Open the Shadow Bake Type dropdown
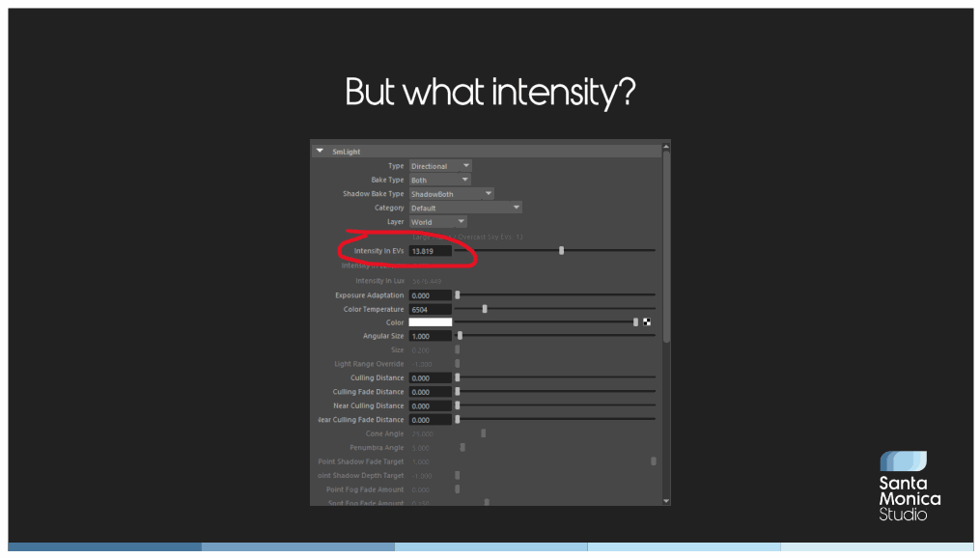The width and height of the screenshot is (980, 558). coord(451,194)
